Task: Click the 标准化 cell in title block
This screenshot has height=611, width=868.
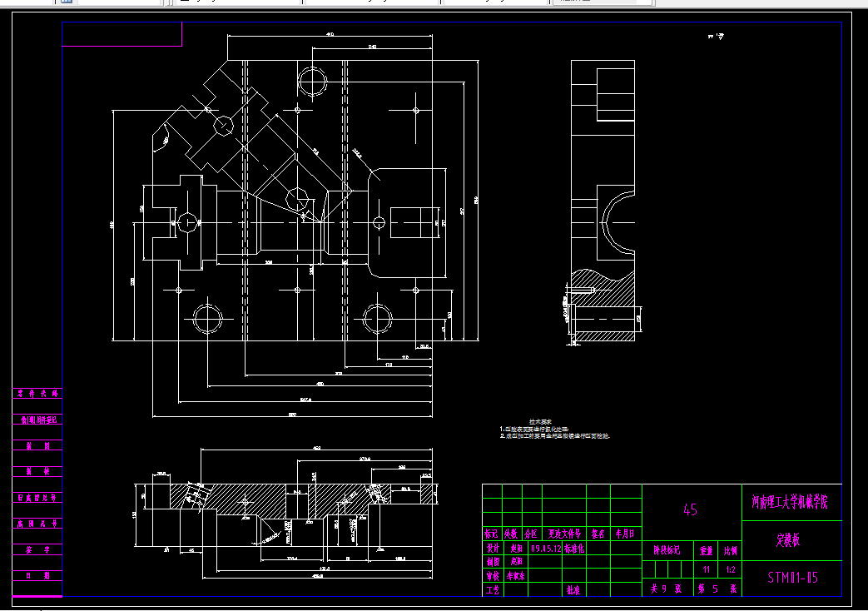Action: tap(574, 549)
